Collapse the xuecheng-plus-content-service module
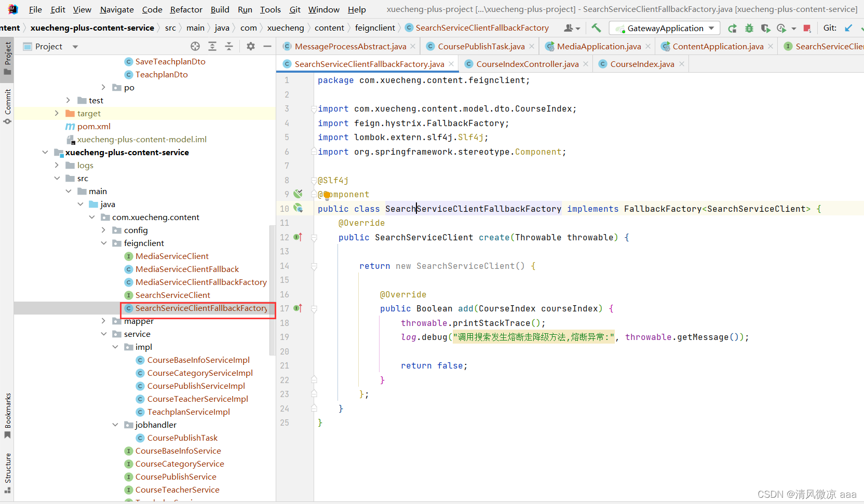Image resolution: width=864 pixels, height=504 pixels. click(45, 152)
